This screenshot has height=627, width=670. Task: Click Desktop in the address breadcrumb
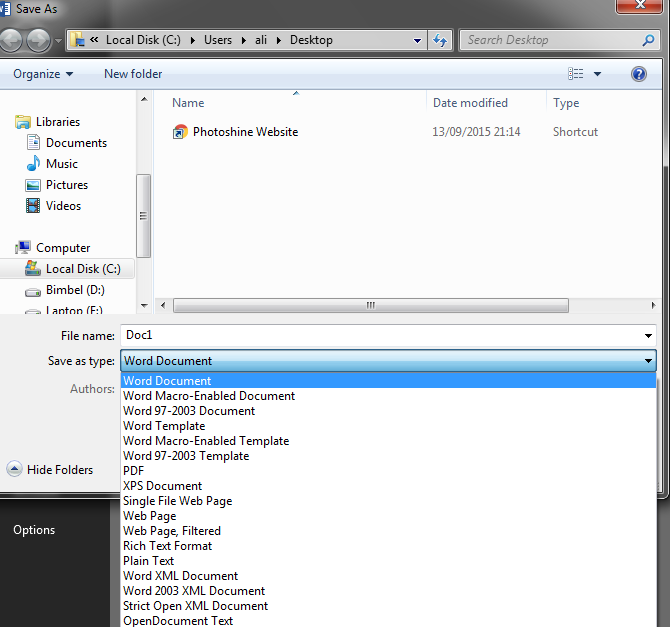click(x=311, y=40)
